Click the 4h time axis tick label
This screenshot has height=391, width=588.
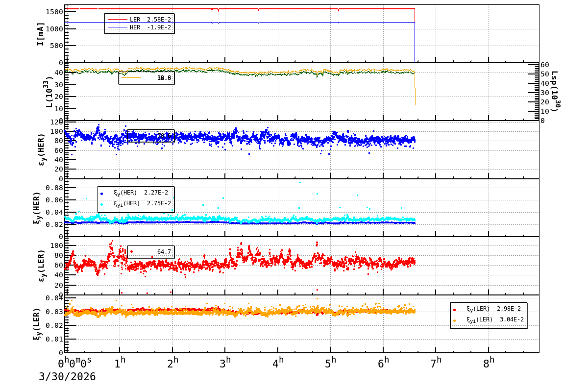[x=278, y=363]
